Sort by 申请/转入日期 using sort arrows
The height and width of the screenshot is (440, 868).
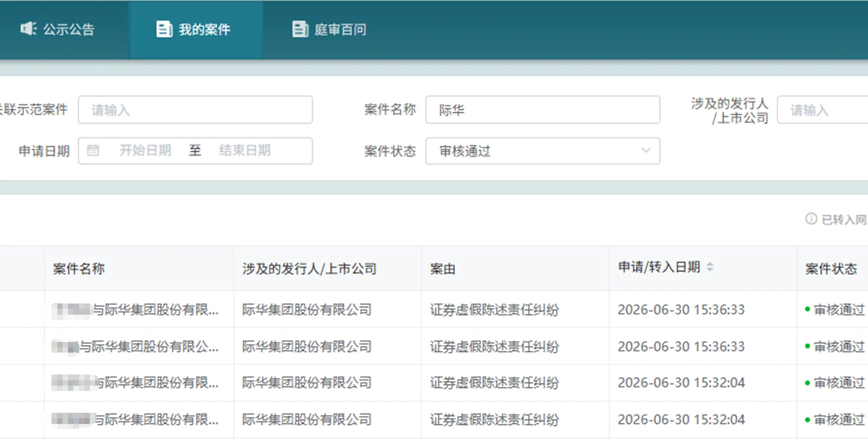click(x=710, y=267)
